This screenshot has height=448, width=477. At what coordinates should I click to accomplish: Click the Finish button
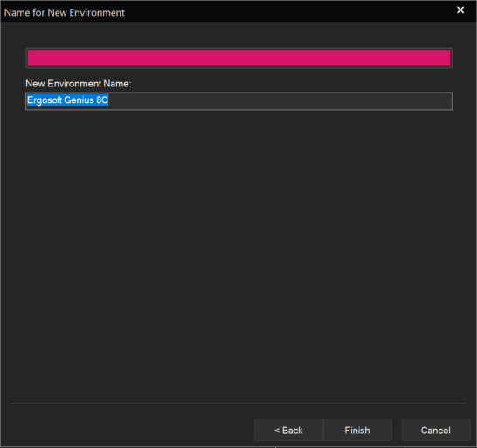[357, 430]
